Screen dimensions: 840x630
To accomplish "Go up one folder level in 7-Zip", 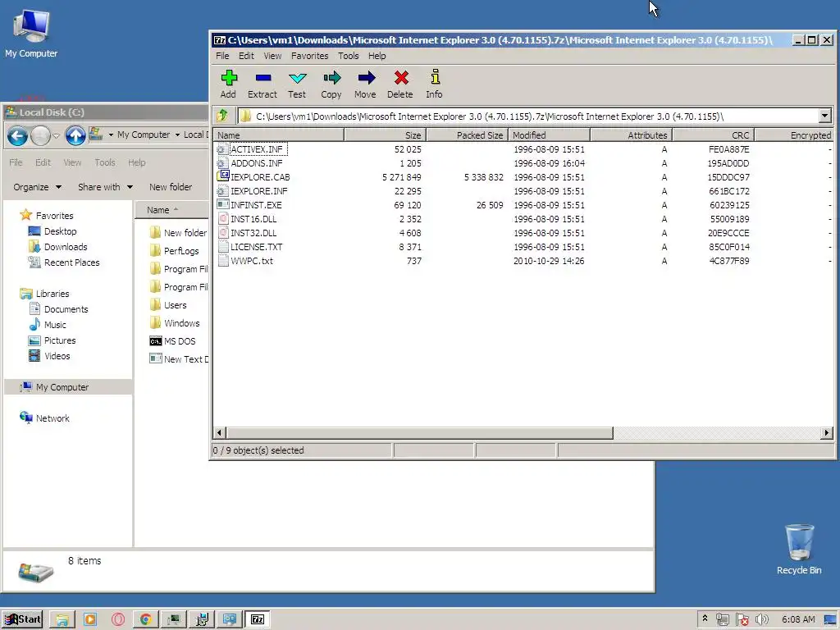I will 222,116.
